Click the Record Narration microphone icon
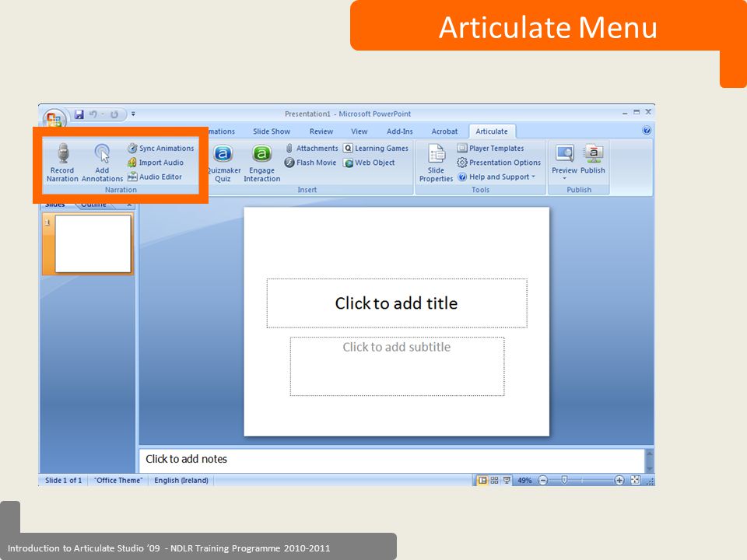Screen dimensions: 747x560 coord(63,153)
